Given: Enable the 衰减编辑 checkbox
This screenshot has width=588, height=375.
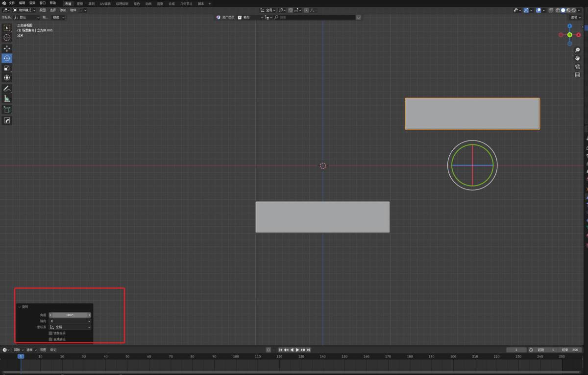Looking at the screenshot, I should pyautogui.click(x=50, y=339).
